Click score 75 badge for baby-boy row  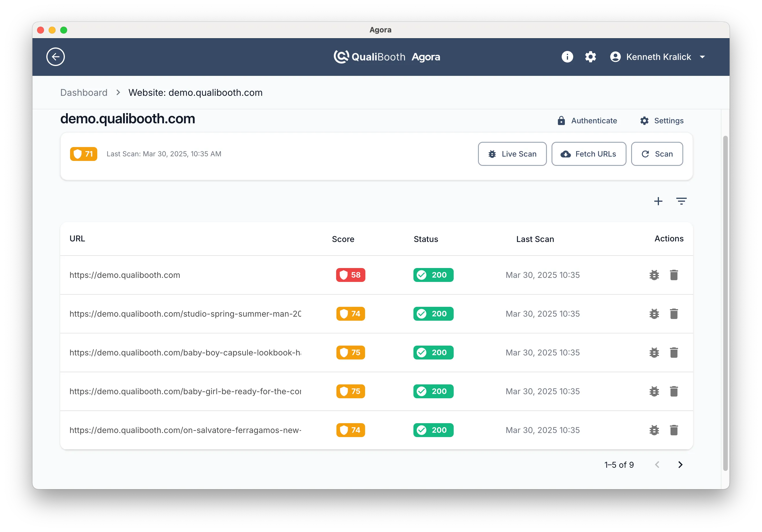351,353
